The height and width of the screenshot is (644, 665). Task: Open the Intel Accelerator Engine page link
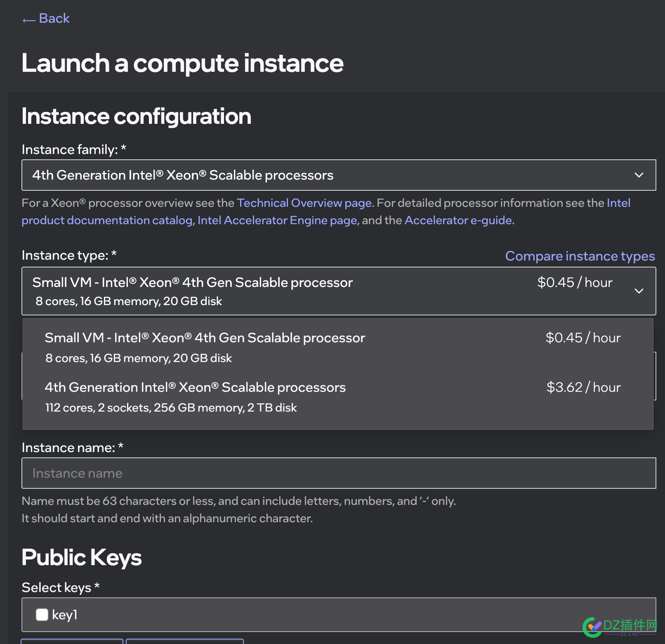(277, 220)
